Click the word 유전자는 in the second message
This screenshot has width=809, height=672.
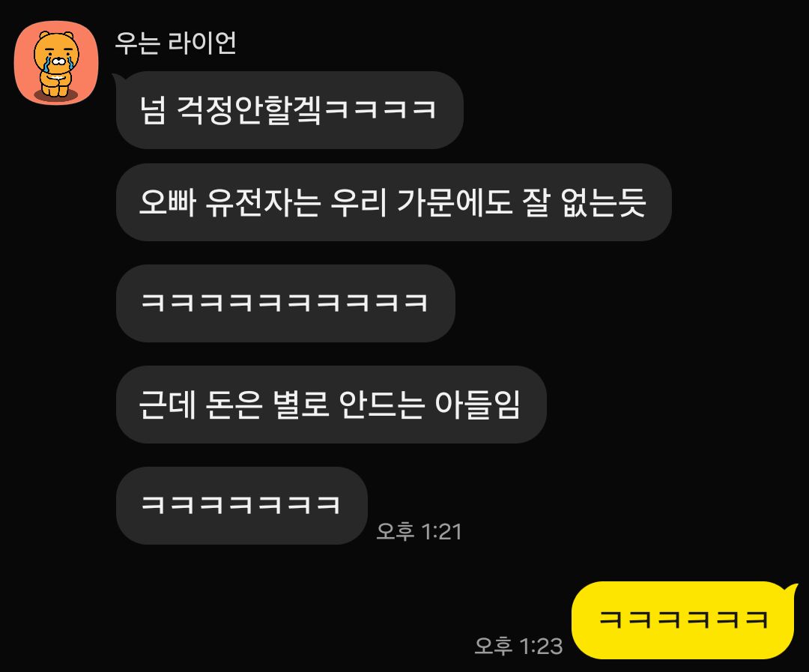[x=262, y=202]
